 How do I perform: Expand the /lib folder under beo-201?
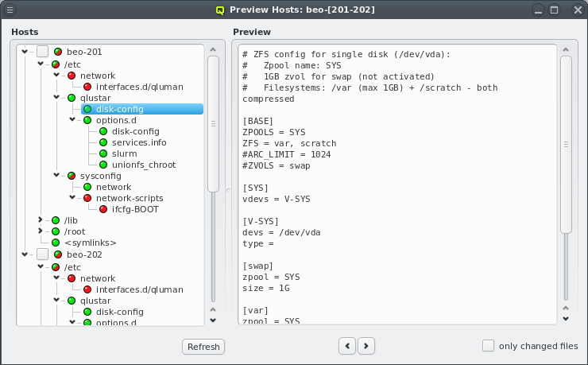tap(41, 220)
